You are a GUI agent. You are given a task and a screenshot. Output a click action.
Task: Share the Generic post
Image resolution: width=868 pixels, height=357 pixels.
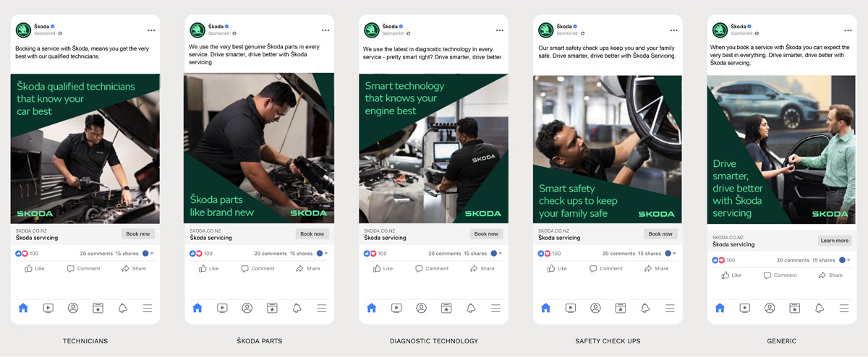tap(830, 275)
